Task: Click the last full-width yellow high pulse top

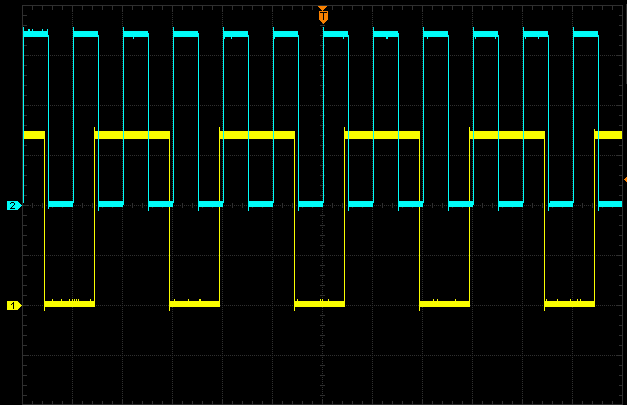Action: point(507,134)
